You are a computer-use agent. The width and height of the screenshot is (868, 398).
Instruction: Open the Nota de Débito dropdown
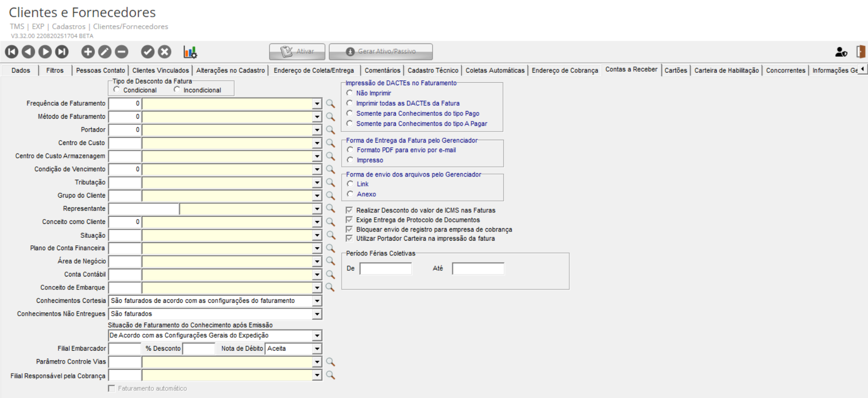coord(317,349)
